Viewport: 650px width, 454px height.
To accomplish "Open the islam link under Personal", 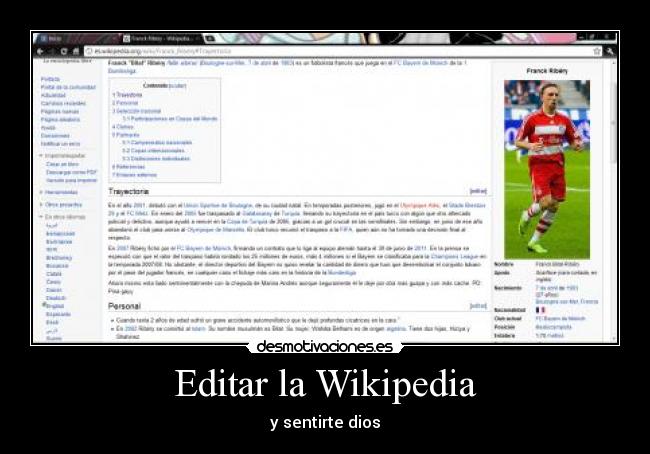I will pyautogui.click(x=198, y=329).
